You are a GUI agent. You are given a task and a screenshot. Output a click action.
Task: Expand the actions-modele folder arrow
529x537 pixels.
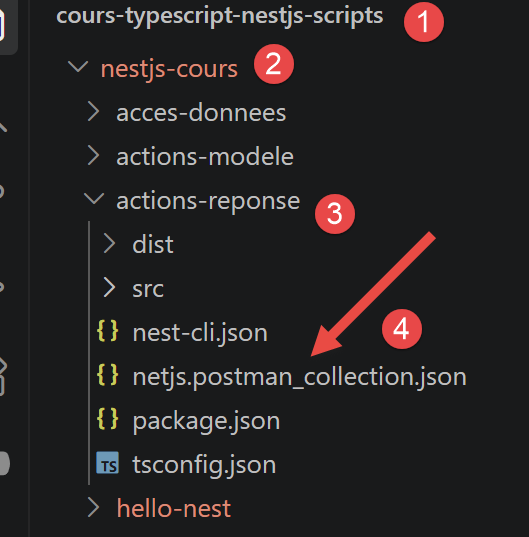click(93, 155)
